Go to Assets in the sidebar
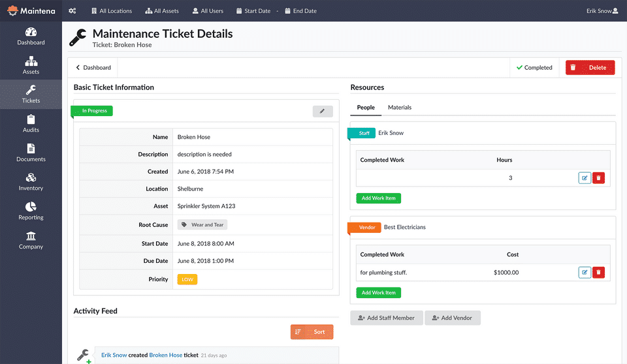 pyautogui.click(x=31, y=61)
